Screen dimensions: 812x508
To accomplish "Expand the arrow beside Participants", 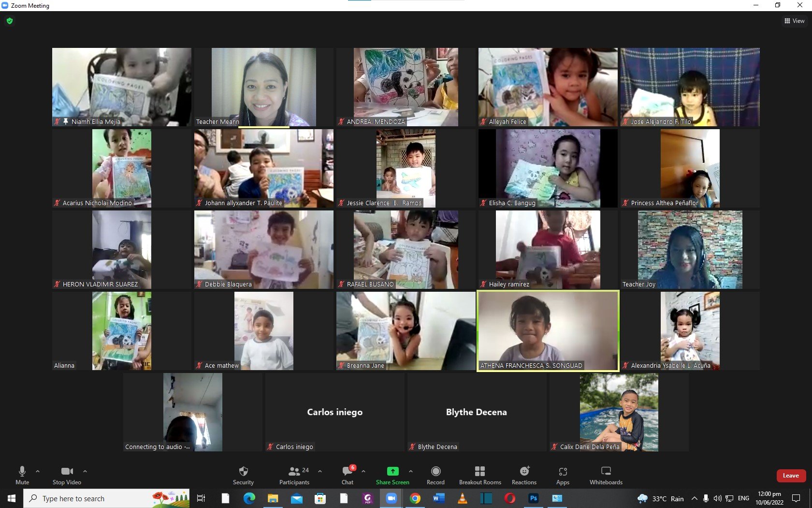I will point(320,471).
